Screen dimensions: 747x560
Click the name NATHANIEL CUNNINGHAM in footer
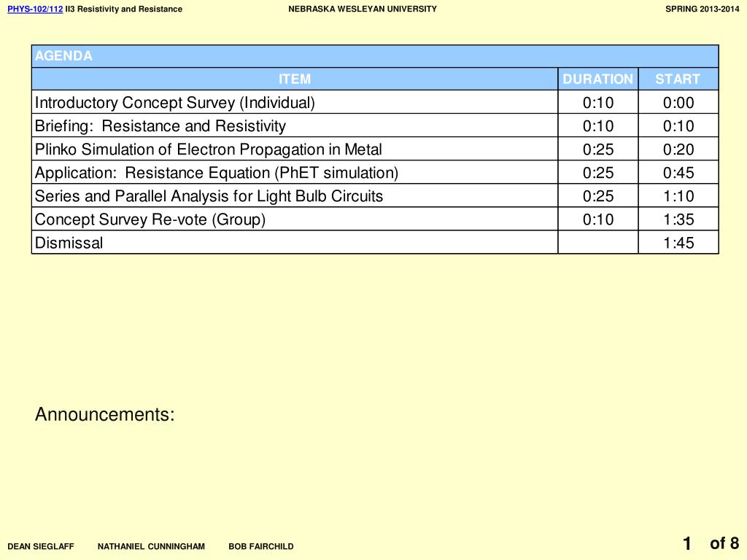151,547
